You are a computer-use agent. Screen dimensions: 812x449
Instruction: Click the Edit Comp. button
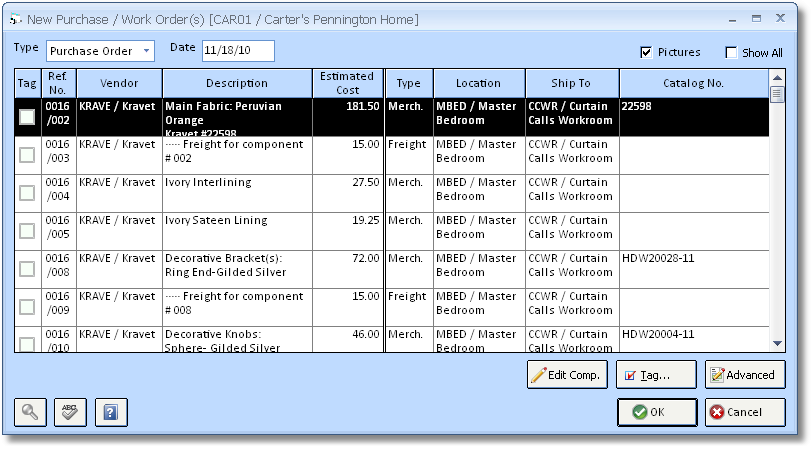tap(567, 374)
